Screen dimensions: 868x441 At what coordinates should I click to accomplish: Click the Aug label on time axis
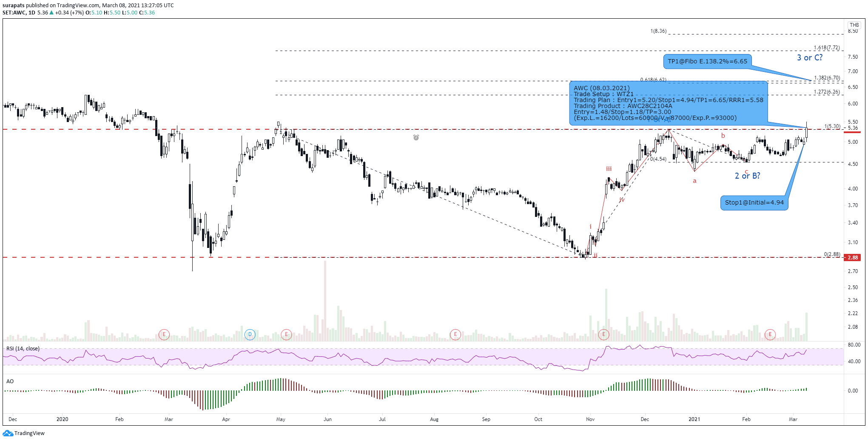434,419
